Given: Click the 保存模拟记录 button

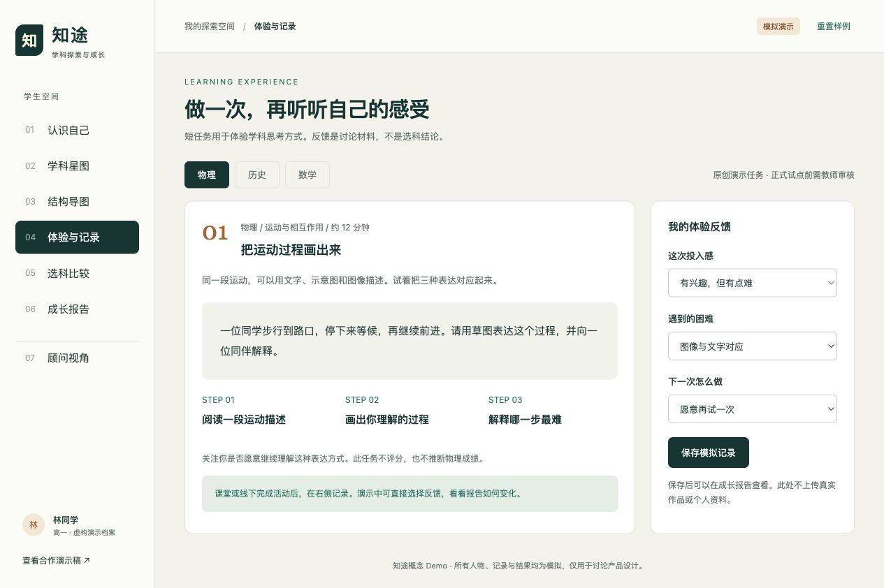Looking at the screenshot, I should coord(709,453).
